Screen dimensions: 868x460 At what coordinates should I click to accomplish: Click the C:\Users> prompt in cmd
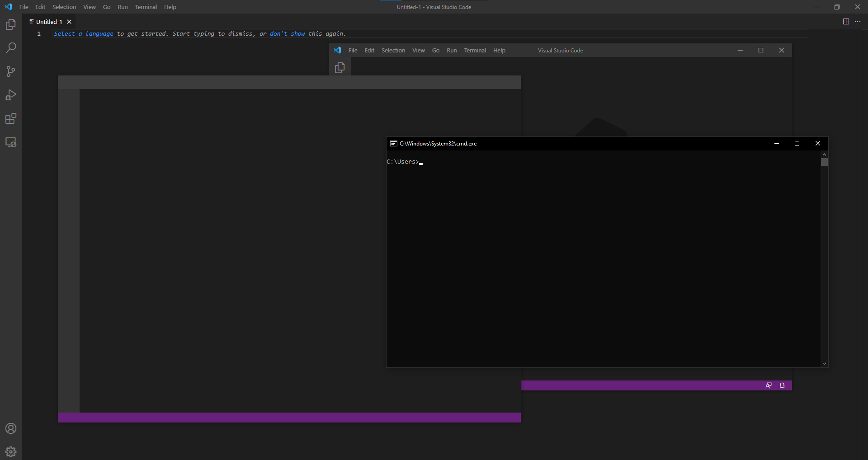coord(403,161)
